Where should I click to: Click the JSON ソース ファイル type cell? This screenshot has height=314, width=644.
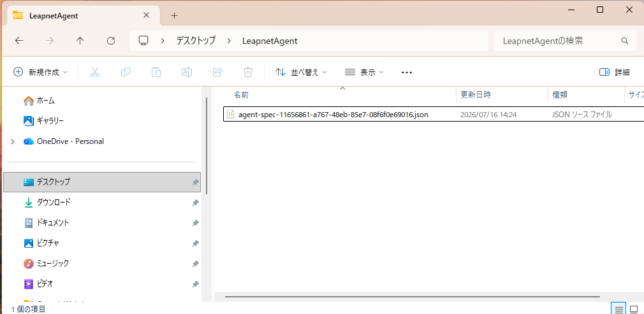click(x=582, y=115)
